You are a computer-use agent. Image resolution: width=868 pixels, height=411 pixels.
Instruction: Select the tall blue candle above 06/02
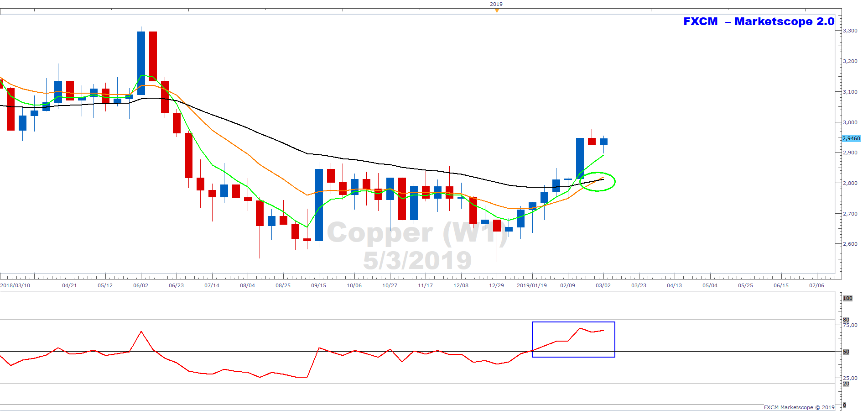pyautogui.click(x=141, y=63)
